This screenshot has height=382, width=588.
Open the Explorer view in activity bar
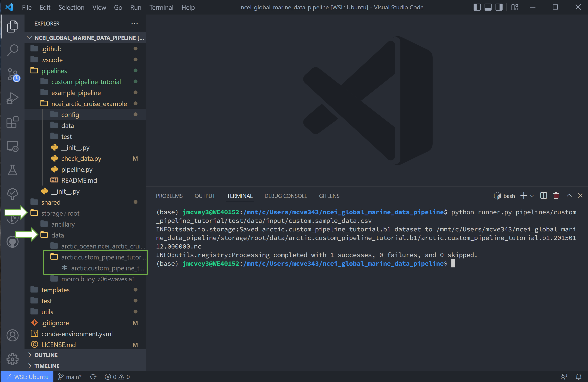pyautogui.click(x=12, y=26)
